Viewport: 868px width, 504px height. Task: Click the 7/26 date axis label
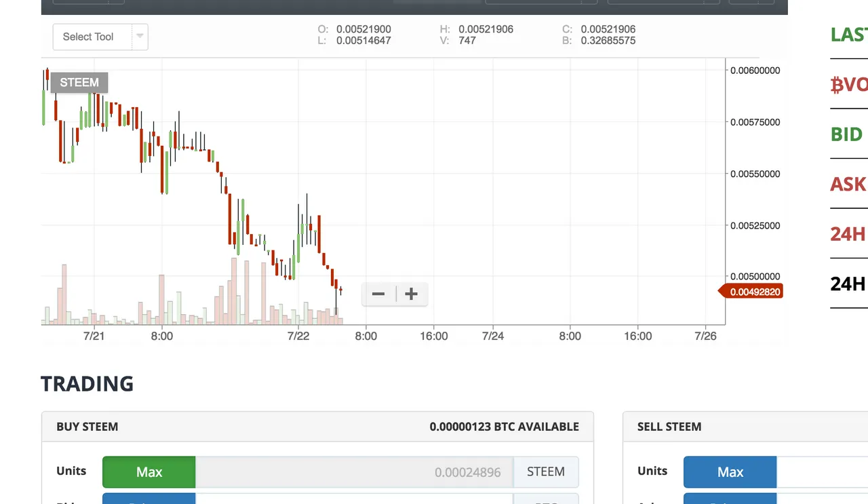706,336
